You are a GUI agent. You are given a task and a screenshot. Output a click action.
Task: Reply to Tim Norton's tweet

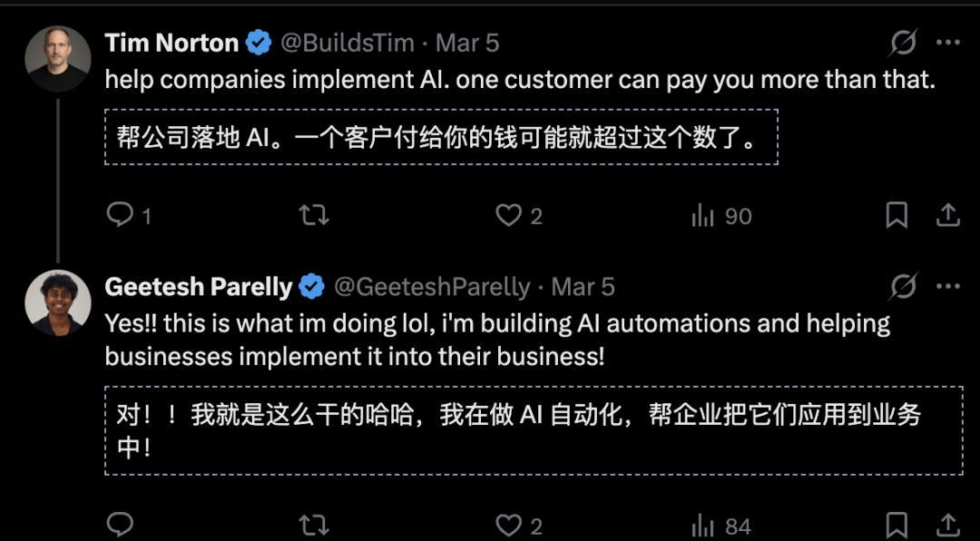click(x=120, y=215)
